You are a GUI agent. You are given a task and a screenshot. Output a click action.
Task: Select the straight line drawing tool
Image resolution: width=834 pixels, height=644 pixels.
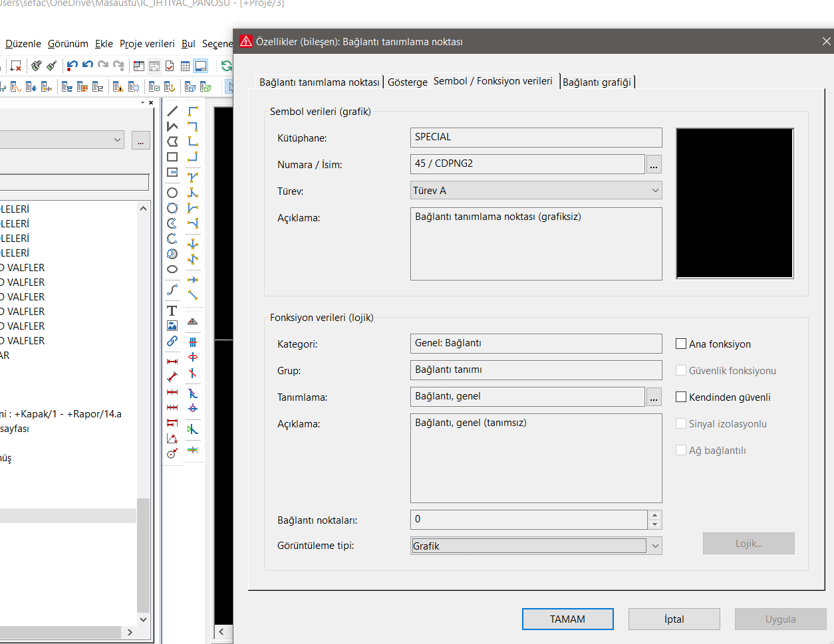(172, 111)
